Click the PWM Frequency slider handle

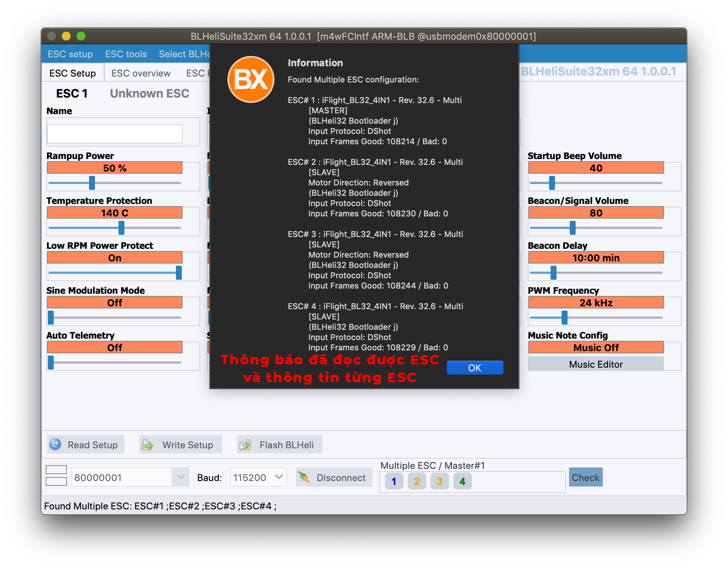[x=565, y=318]
